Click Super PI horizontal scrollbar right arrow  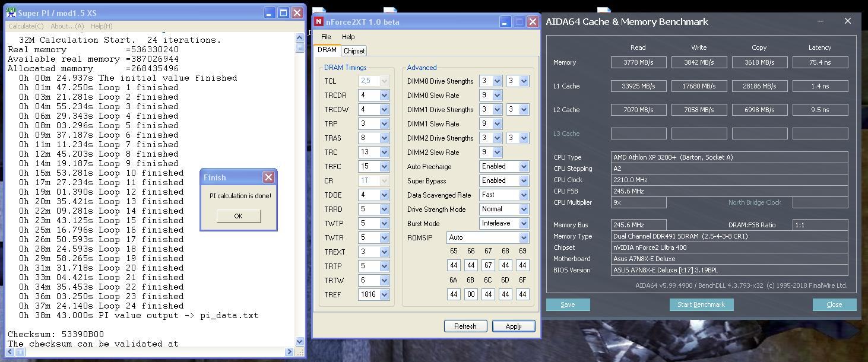tap(290, 351)
